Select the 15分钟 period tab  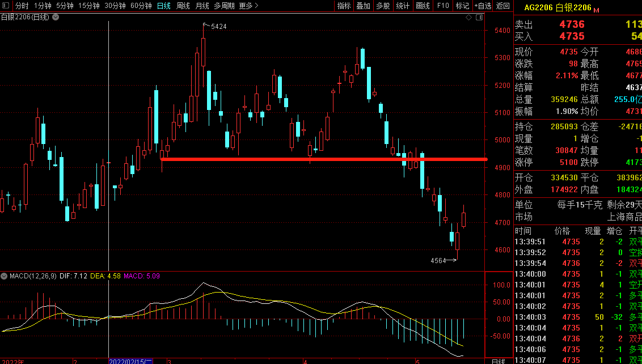(89, 6)
